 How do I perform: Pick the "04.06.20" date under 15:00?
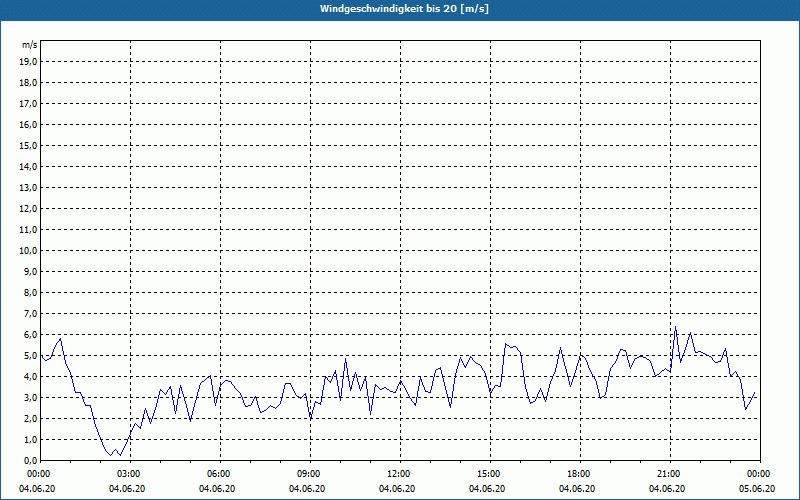coord(487,489)
